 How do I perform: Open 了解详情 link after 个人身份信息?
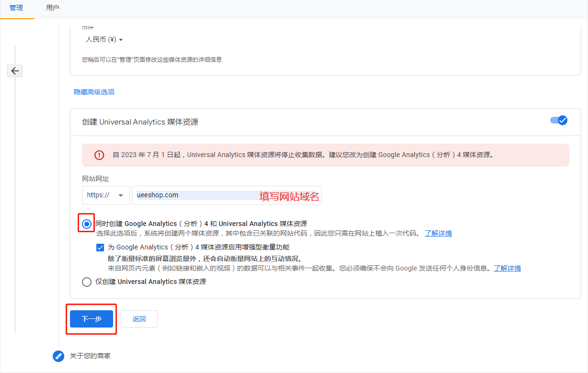(507, 268)
